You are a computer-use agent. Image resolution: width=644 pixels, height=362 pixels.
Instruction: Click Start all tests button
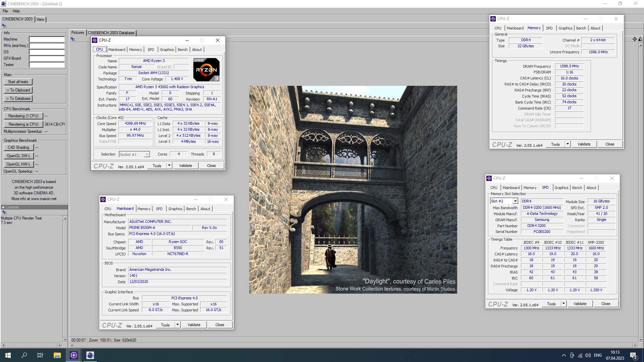pos(18,82)
